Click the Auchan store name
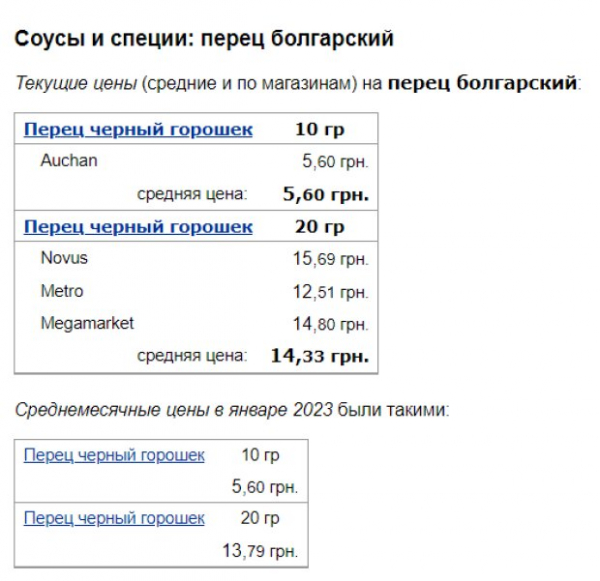600x581 pixels. (x=69, y=160)
